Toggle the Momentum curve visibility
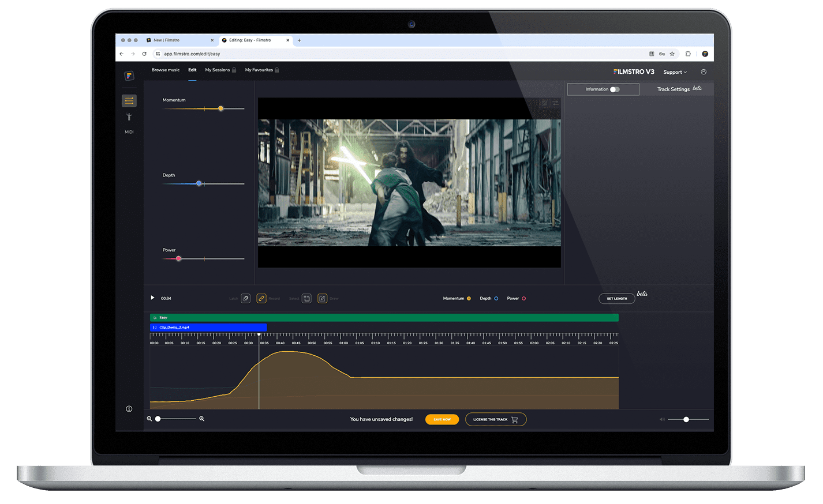 [469, 299]
